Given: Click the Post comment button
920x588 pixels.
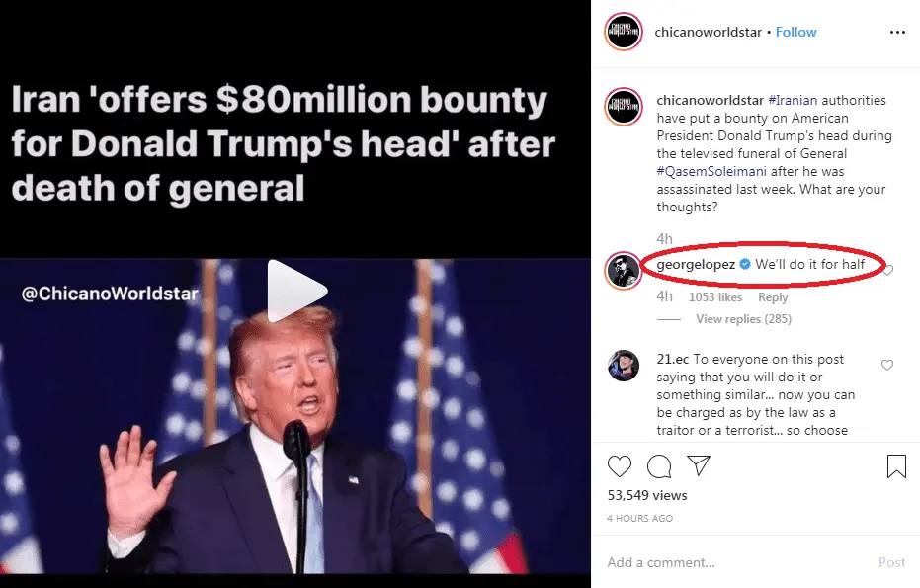Looking at the screenshot, I should click(891, 562).
